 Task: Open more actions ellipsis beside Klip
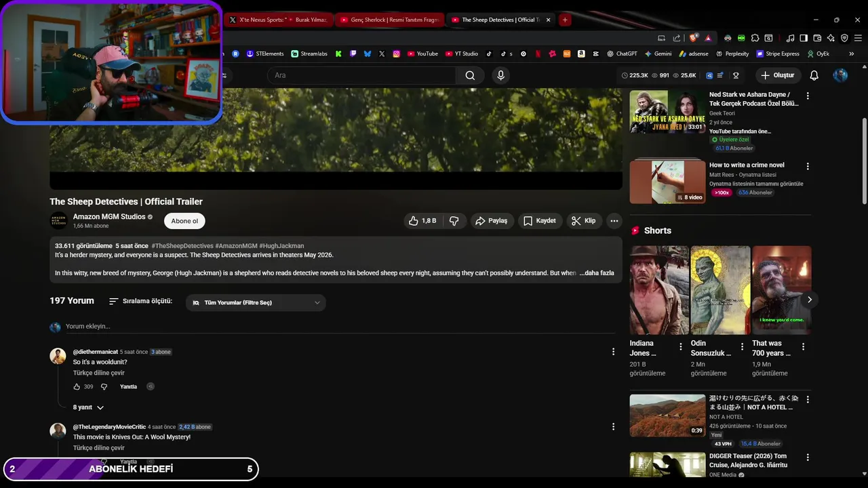614,221
